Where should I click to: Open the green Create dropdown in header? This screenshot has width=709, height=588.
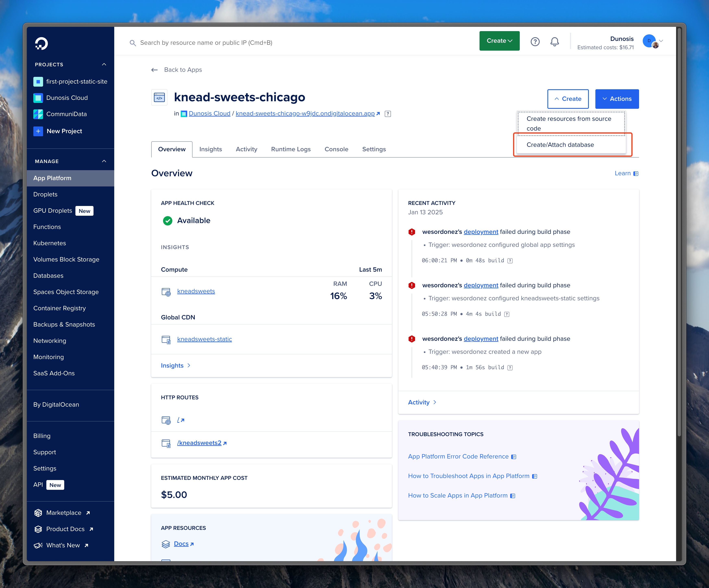499,41
